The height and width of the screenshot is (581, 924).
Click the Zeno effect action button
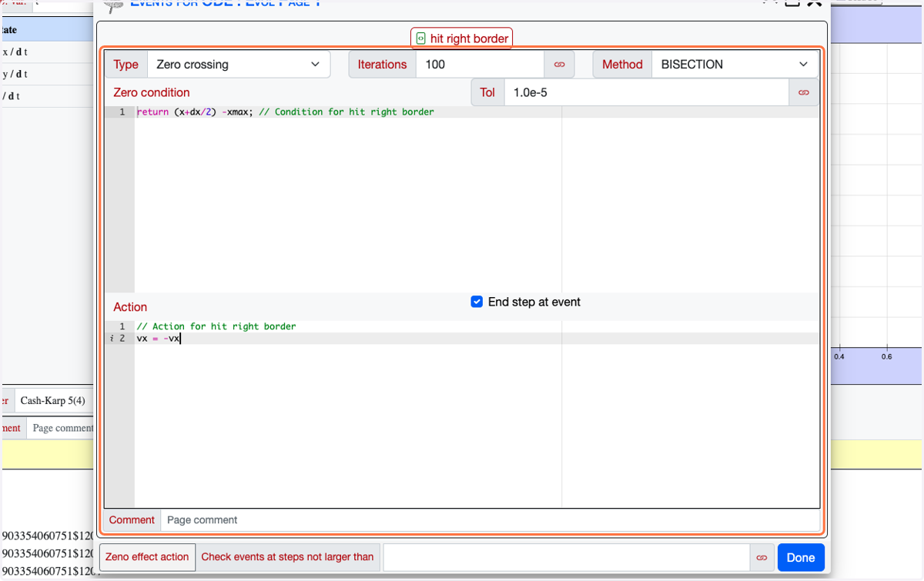147,557
